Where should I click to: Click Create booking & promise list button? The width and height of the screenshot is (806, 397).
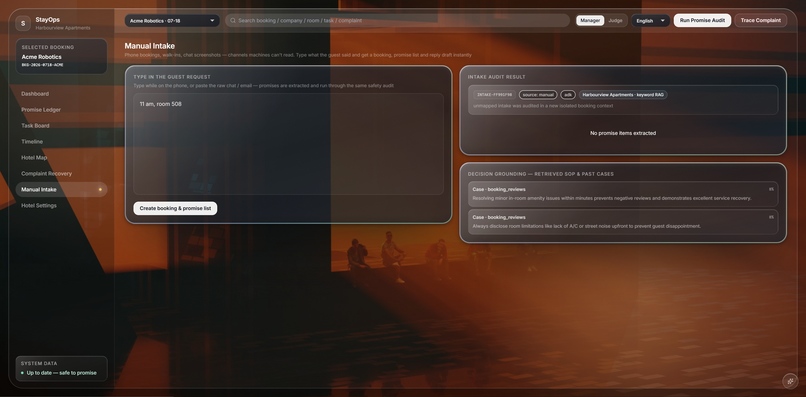[x=175, y=208]
